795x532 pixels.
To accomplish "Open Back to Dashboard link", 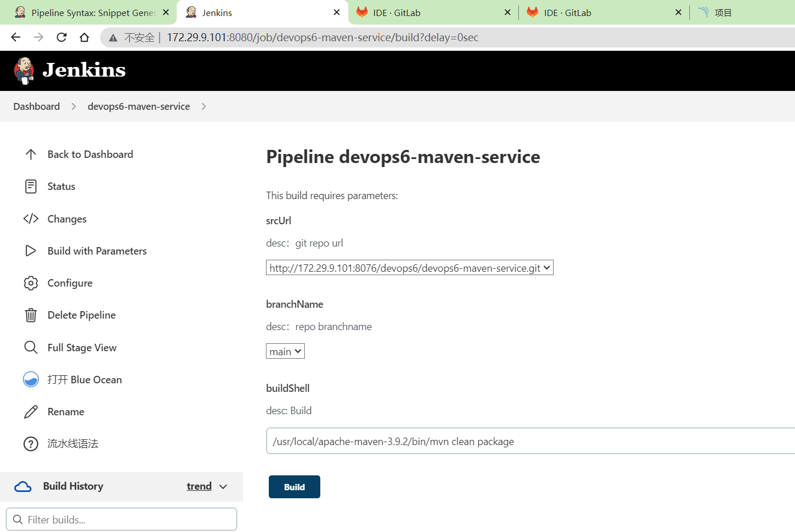I will 90,154.
